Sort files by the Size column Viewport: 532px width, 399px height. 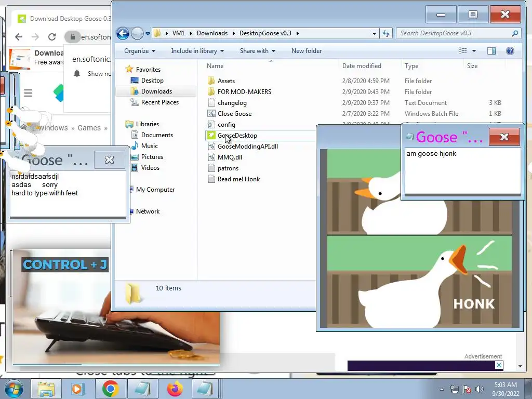click(x=472, y=66)
